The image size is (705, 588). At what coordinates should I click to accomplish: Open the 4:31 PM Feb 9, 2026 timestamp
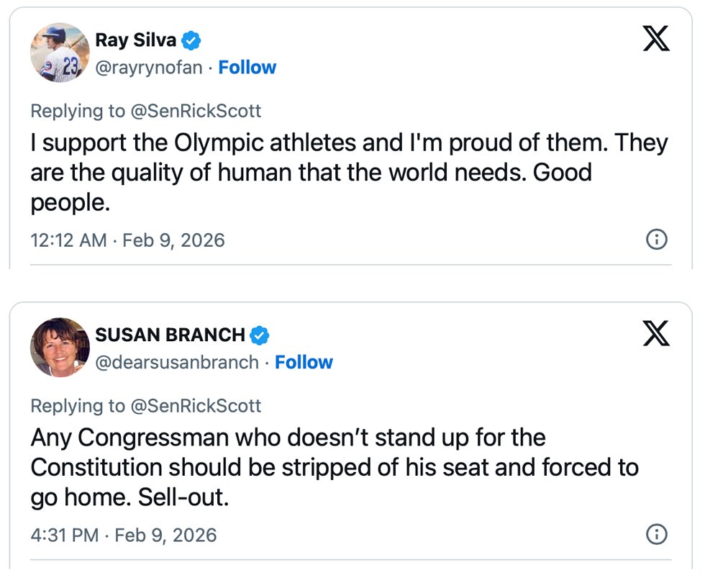[123, 535]
